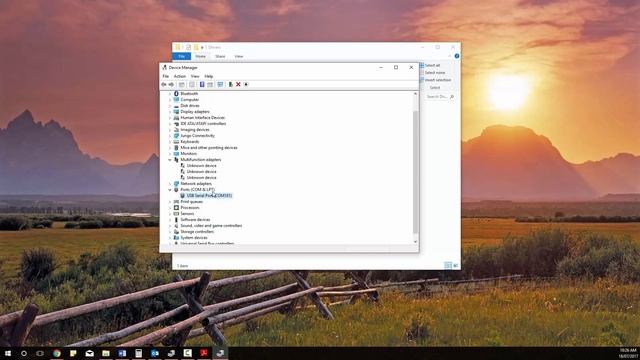The width and height of the screenshot is (640, 360).
Task: Open Google Chrome from the taskbar
Action: pos(57,353)
